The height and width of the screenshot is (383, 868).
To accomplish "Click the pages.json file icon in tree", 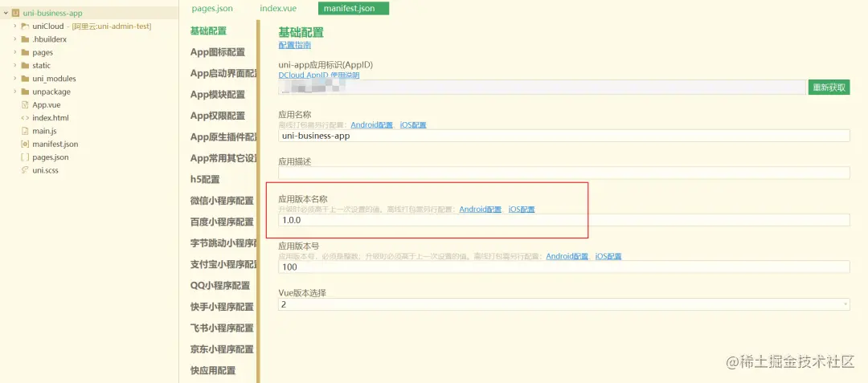I will 24,157.
